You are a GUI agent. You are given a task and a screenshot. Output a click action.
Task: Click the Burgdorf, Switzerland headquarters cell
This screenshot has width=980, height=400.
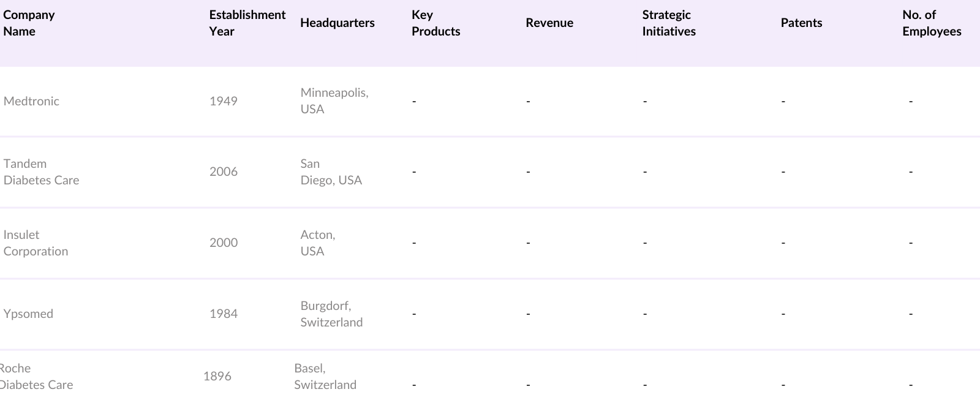[331, 314]
